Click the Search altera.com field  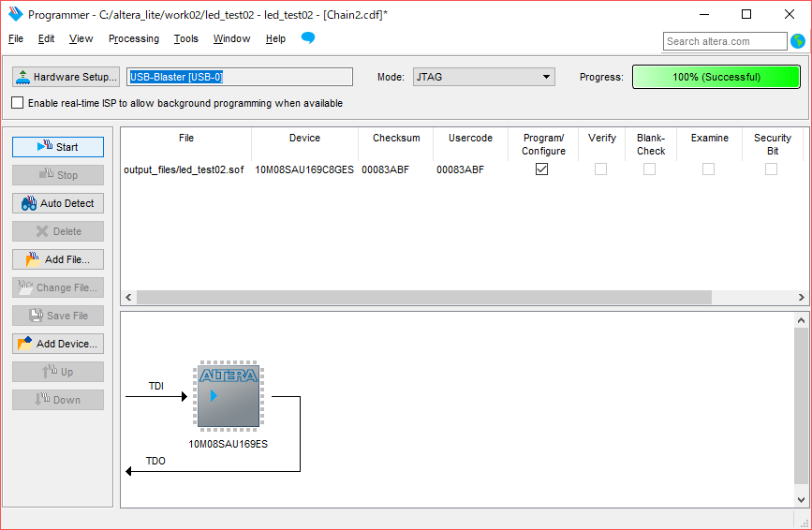tap(724, 41)
